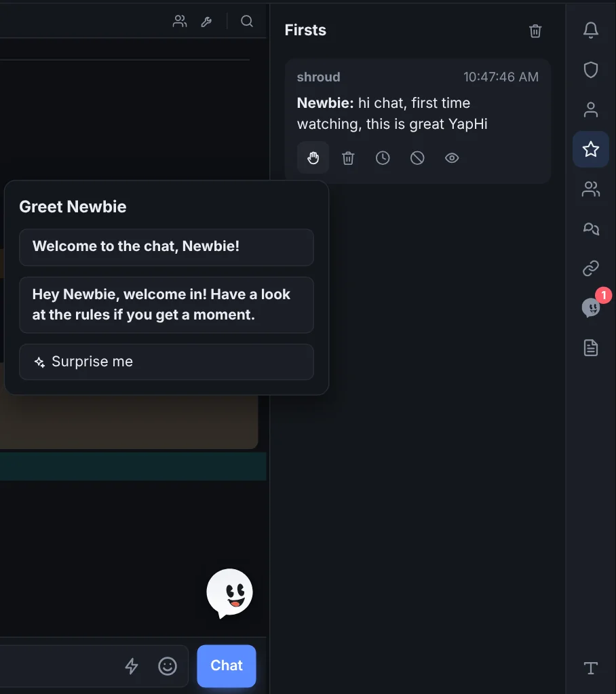Open quick actions lightning bolt icon

coord(132,666)
